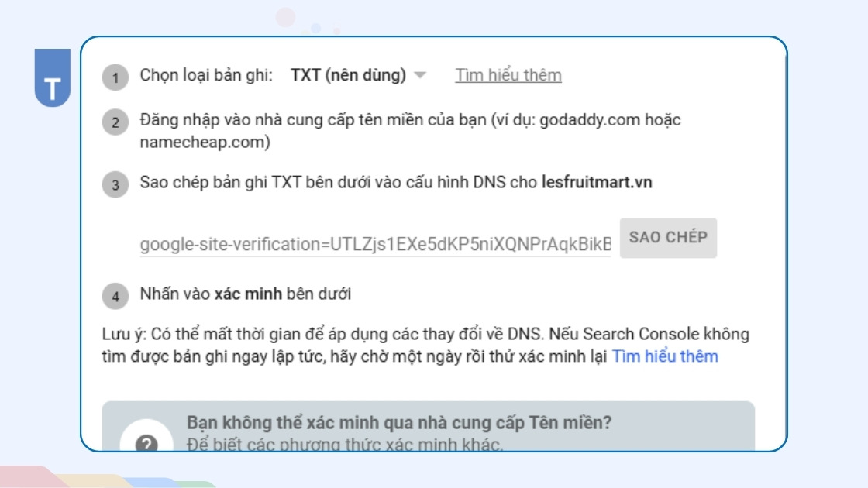This screenshot has height=488, width=868.
Task: Click the lesfruitmart.vn domain name
Action: [x=597, y=183]
